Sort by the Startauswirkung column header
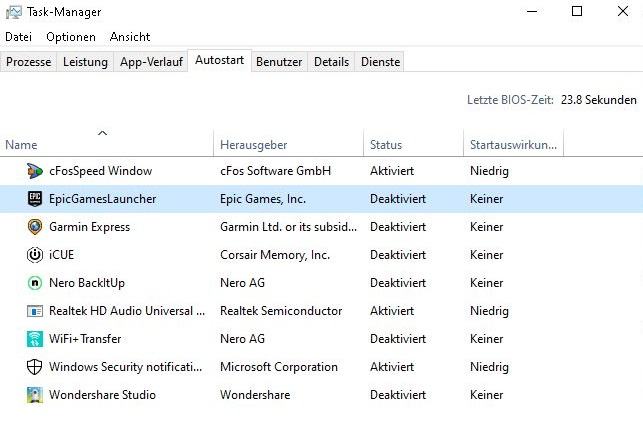This screenshot has height=421, width=643. coord(513,145)
